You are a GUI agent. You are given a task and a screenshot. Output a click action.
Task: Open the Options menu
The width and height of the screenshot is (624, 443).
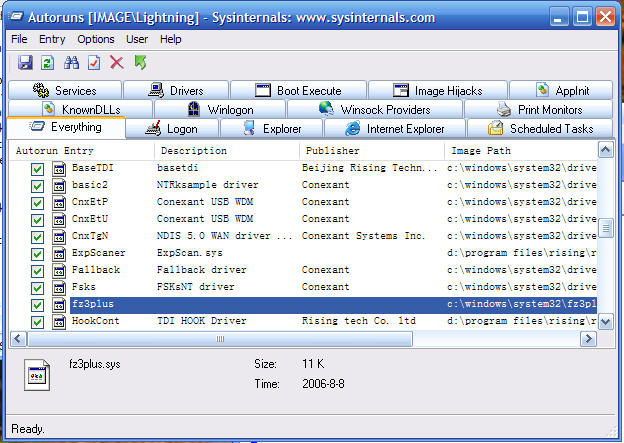pyautogui.click(x=96, y=39)
